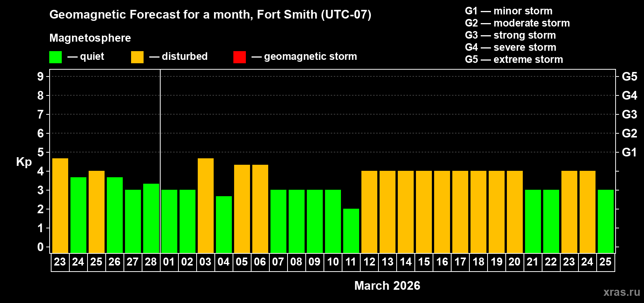Select the date label 20
644x303 pixels.
(x=514, y=262)
